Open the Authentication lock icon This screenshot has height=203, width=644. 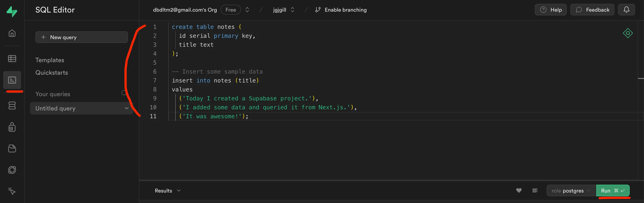12,127
